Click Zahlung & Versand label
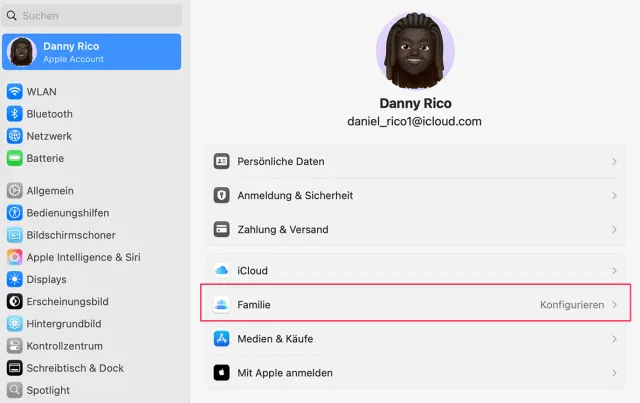Image resolution: width=640 pixels, height=403 pixels. pyautogui.click(x=283, y=229)
